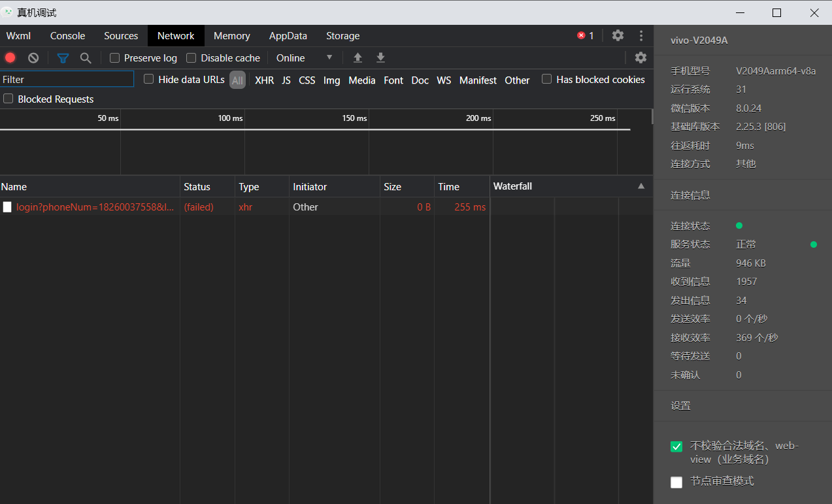Viewport: 832px width, 504px height.
Task: Open the Online throttling dropdown
Action: pos(304,58)
